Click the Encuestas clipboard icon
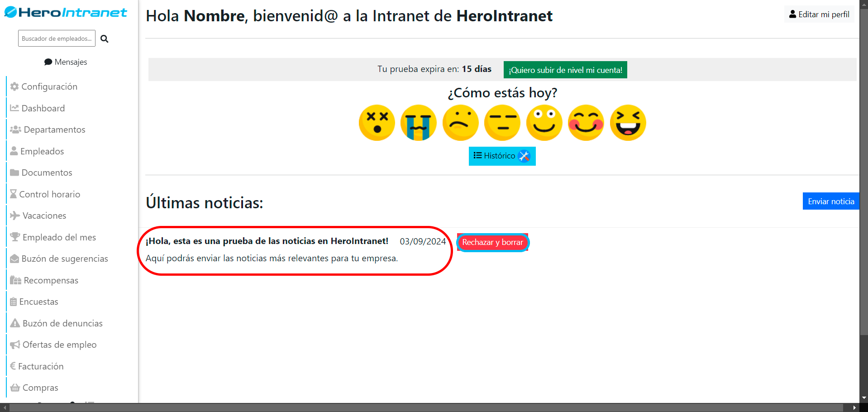This screenshot has width=868, height=412. click(13, 302)
